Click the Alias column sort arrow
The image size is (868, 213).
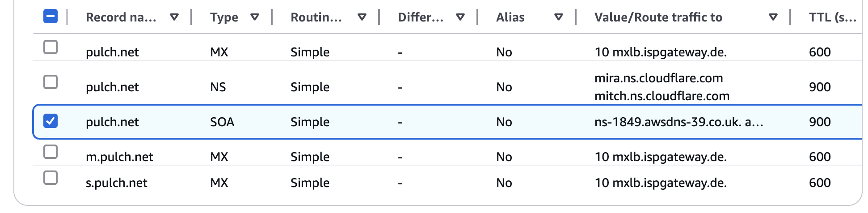pos(558,17)
